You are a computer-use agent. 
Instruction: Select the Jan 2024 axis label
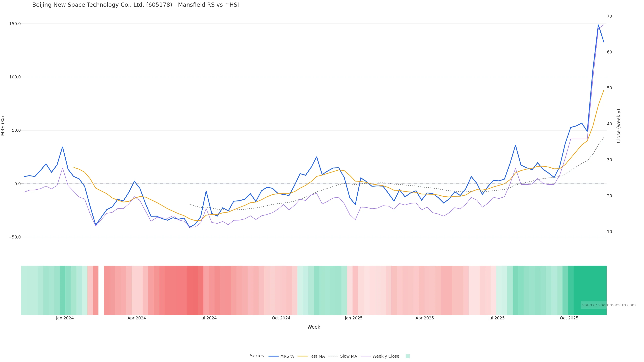[65, 318]
